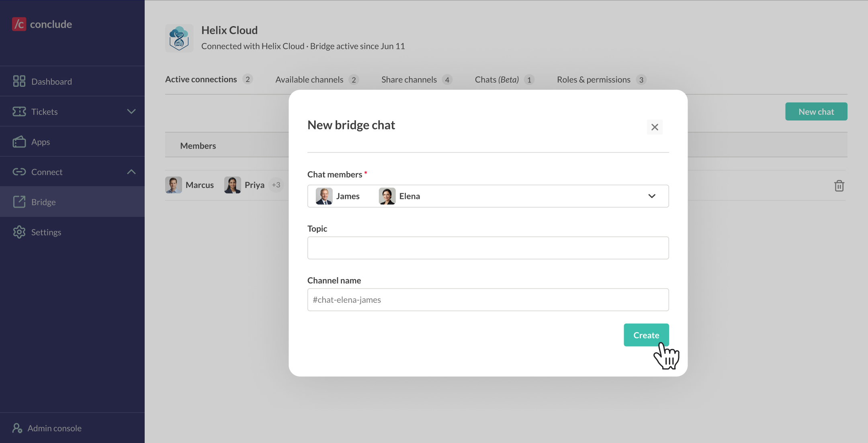Focus the Topic input field
The image size is (868, 443).
pos(488,248)
